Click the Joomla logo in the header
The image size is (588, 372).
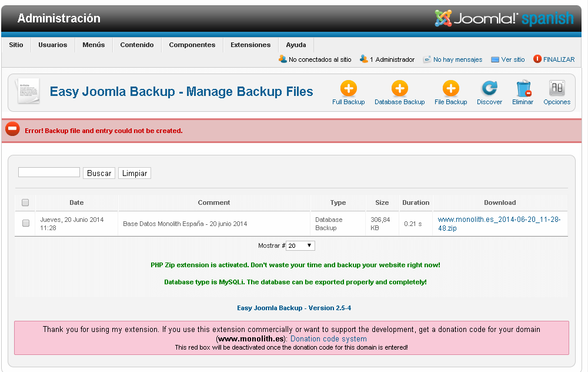(x=504, y=18)
